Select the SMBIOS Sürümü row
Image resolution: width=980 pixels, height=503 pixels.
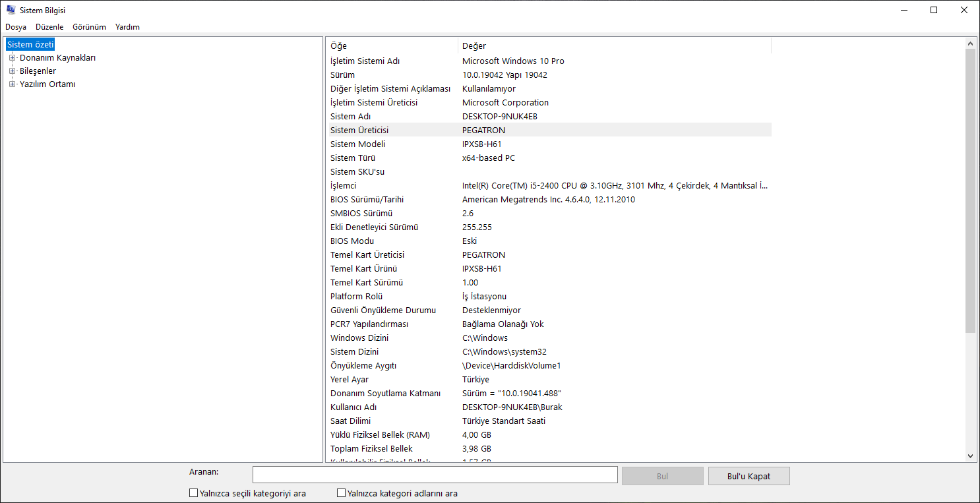pos(550,213)
